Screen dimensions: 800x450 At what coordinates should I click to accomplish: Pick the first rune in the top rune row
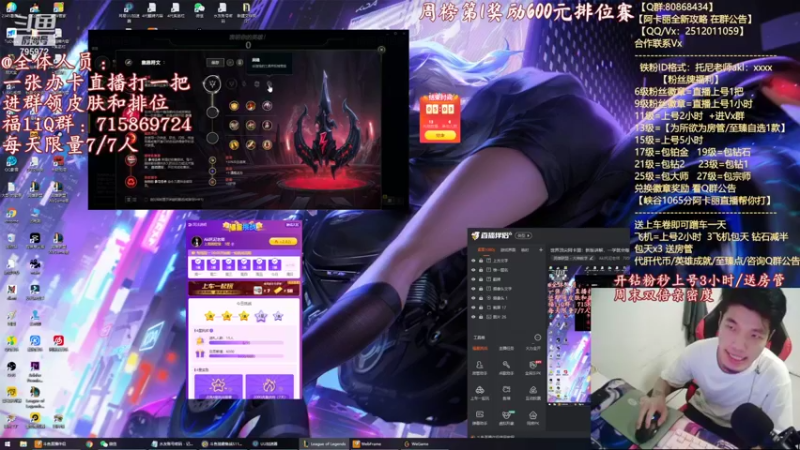click(234, 106)
